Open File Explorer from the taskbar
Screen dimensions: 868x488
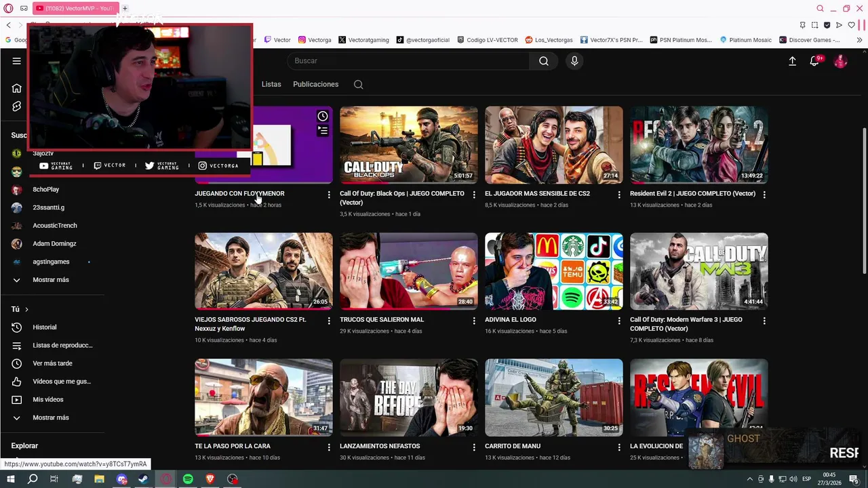(99, 479)
